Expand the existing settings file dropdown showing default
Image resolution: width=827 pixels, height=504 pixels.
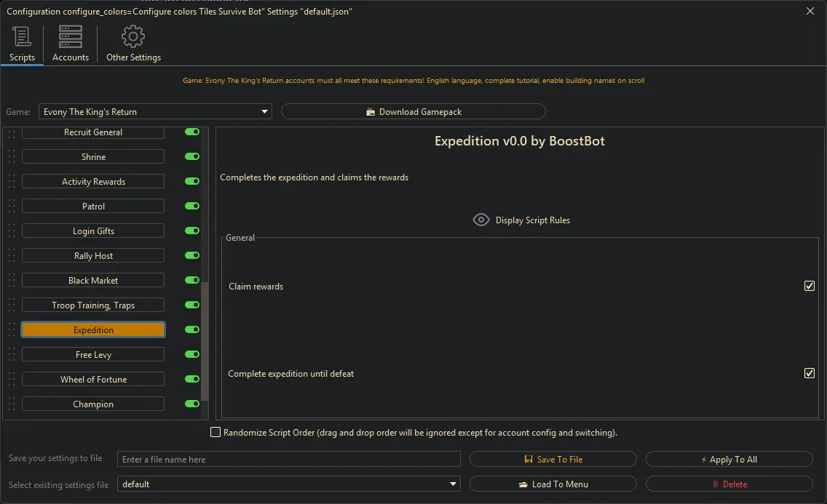453,484
